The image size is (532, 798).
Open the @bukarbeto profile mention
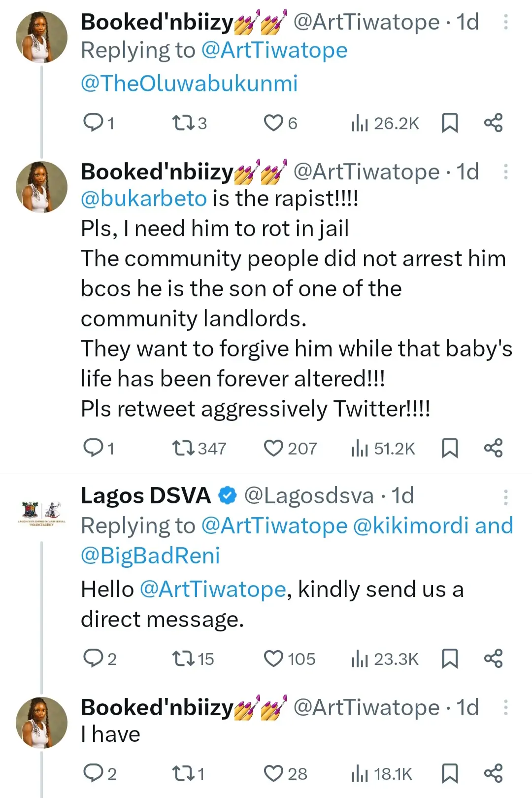tap(144, 199)
